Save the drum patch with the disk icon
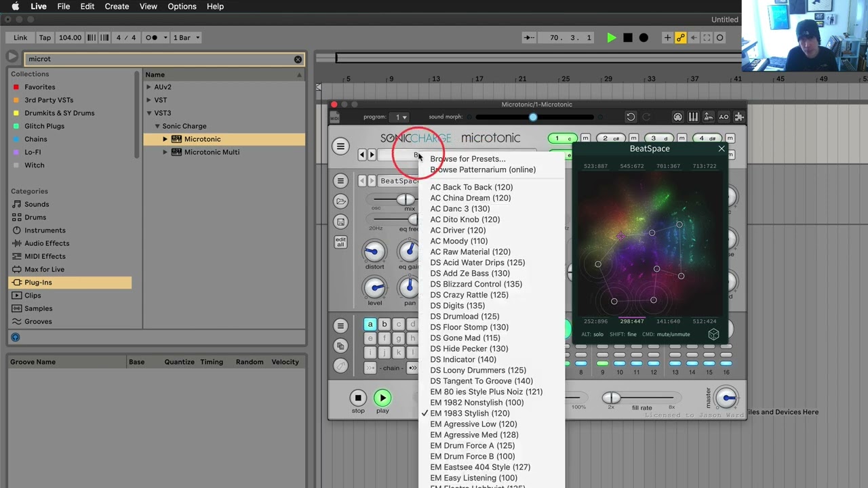The height and width of the screenshot is (488, 868). (x=341, y=222)
